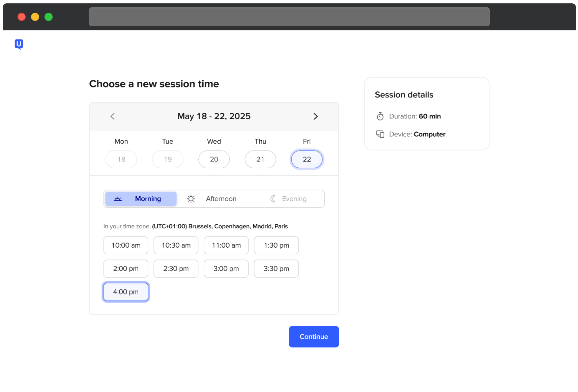This screenshot has height=392, width=578.
Task: Pick the 10:00 am time slot
Action: point(126,245)
